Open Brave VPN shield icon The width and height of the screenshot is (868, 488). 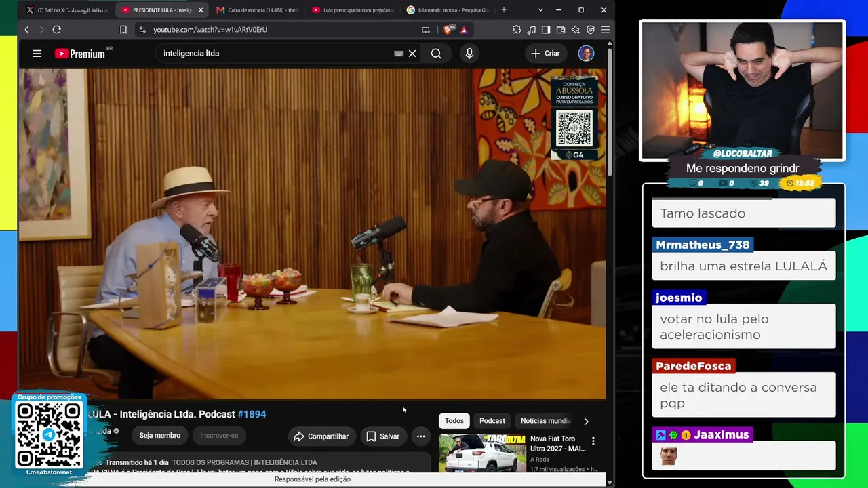(591, 30)
